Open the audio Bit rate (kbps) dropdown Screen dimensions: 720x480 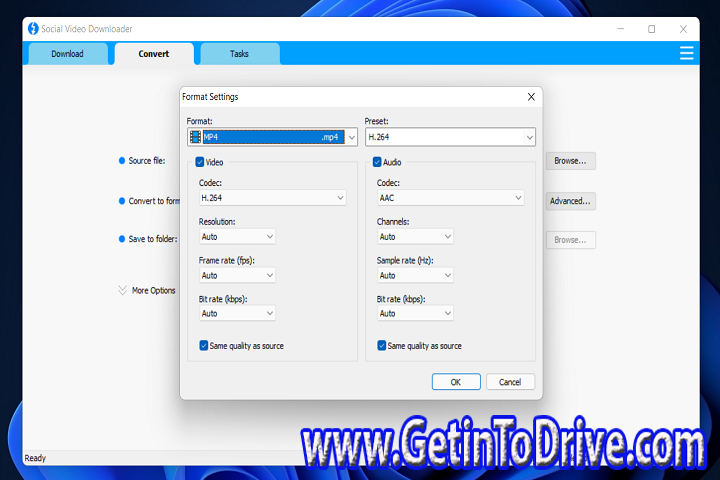click(x=415, y=313)
